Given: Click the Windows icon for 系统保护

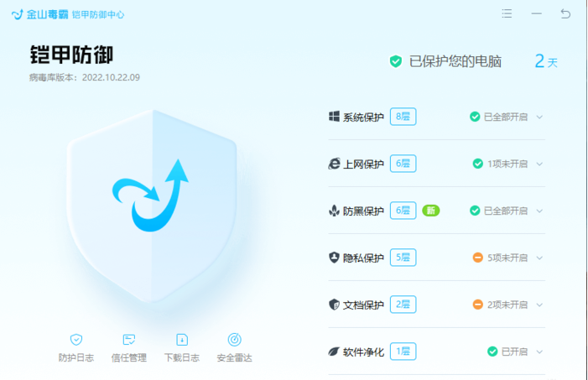Looking at the screenshot, I should (334, 117).
